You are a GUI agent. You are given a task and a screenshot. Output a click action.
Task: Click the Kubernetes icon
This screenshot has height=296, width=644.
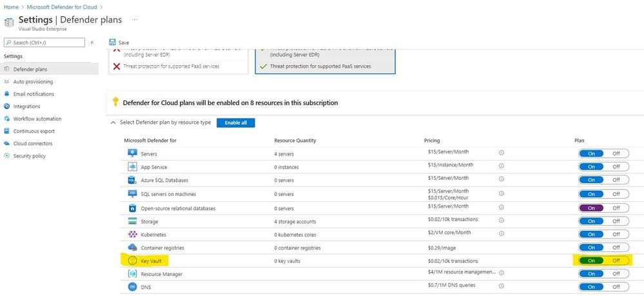(132, 234)
